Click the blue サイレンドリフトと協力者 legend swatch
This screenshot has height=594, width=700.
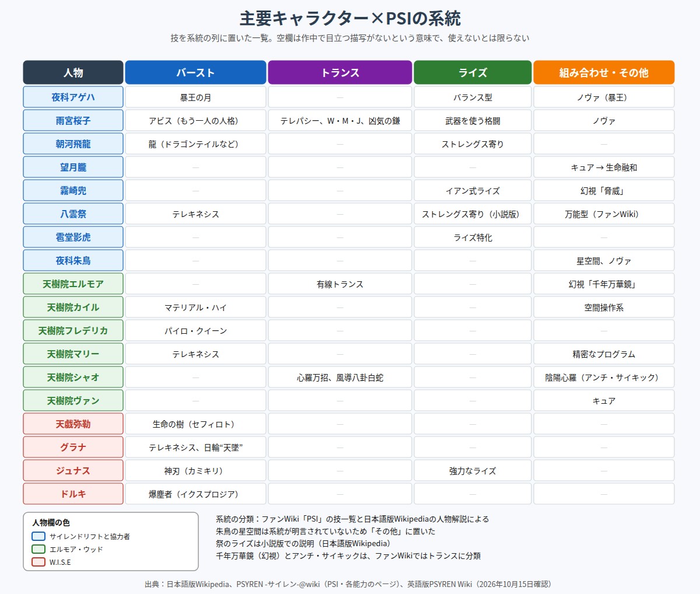(38, 536)
